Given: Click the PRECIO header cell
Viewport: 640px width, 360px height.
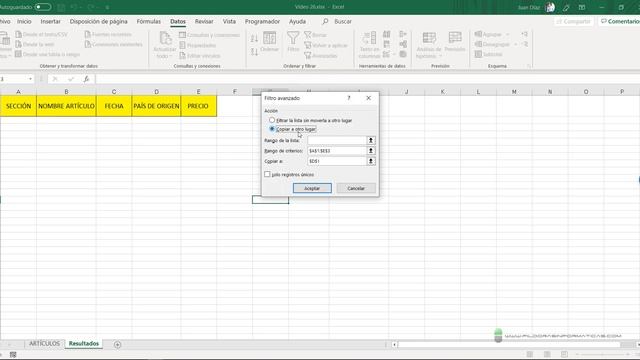Looking at the screenshot, I should pyautogui.click(x=198, y=106).
